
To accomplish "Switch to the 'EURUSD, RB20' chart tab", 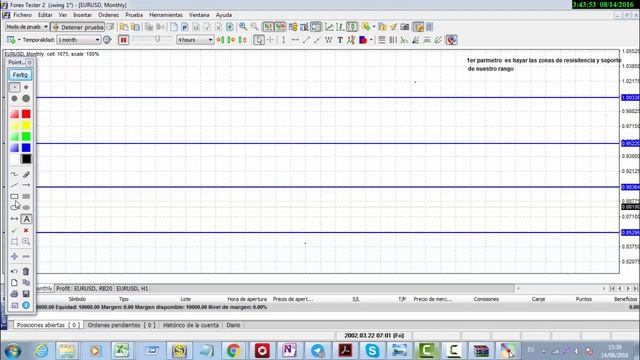I will pyautogui.click(x=93, y=289).
